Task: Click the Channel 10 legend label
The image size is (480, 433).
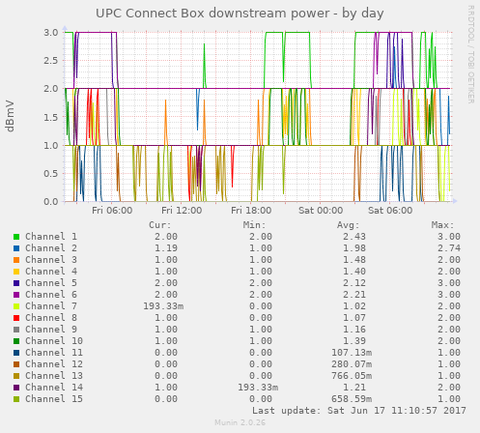Action: (54, 341)
